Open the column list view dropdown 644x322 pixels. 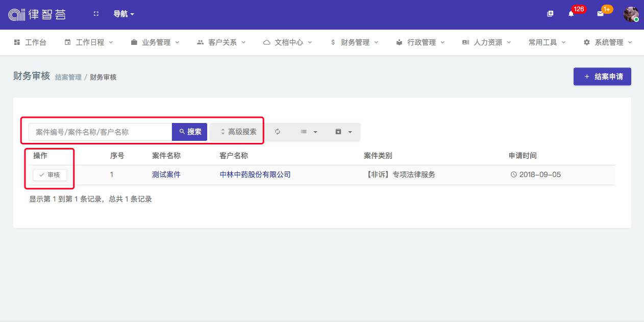point(309,132)
